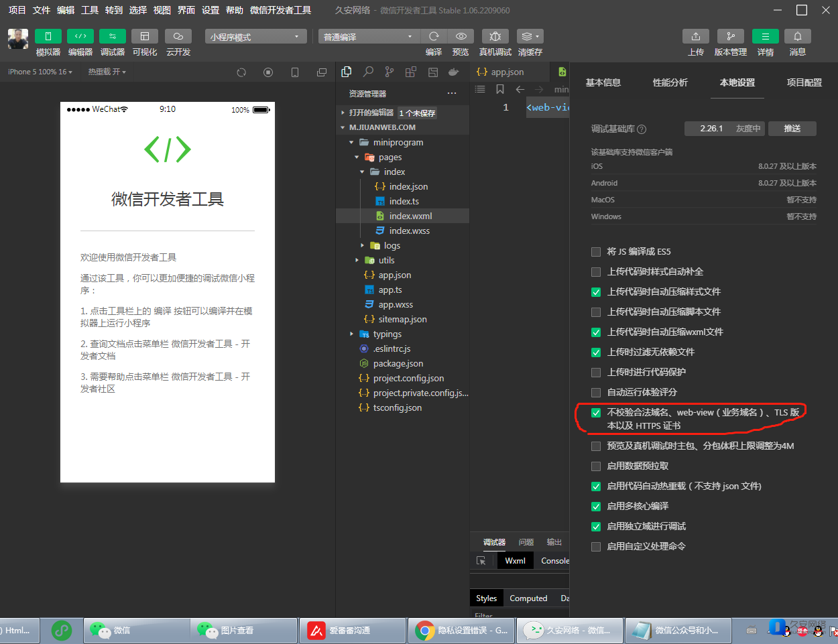The image size is (838, 644).
Task: Open Version Management (版本管理)
Action: [x=731, y=36]
